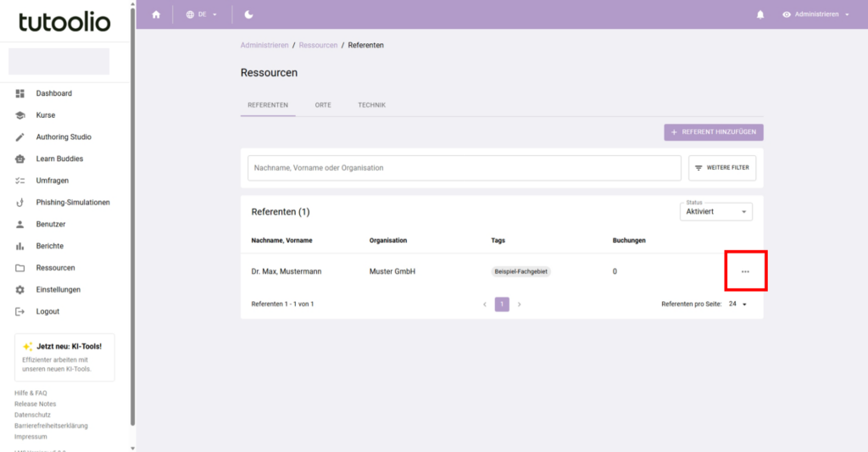Screen dimensions: 868x452
Task: Click the Buchungen column header
Action: [x=629, y=240]
